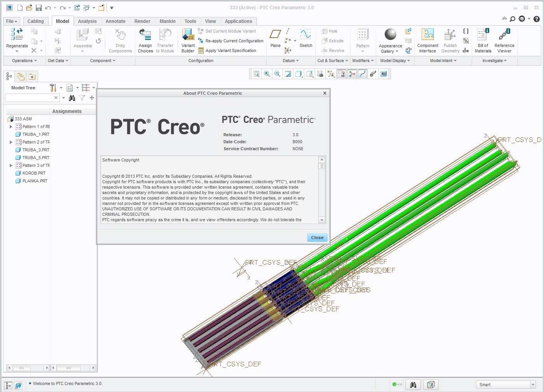Open the File menu
The width and height of the screenshot is (544, 392).
point(12,21)
